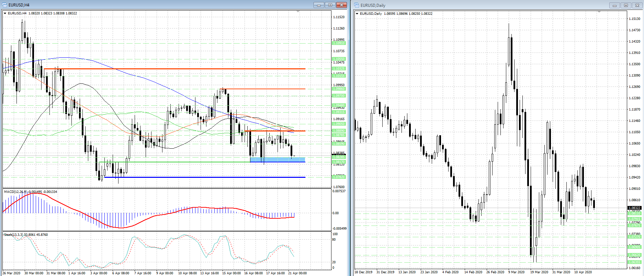Screen dimensions: 644x276
Task: Click the green 1.09700 price label
Action: click(339, 96)
